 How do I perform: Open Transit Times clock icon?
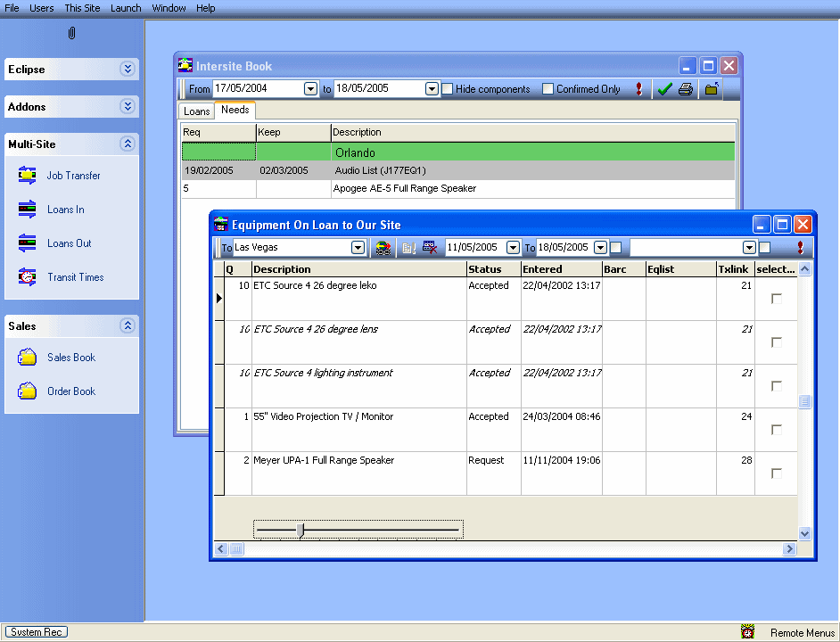coord(28,276)
